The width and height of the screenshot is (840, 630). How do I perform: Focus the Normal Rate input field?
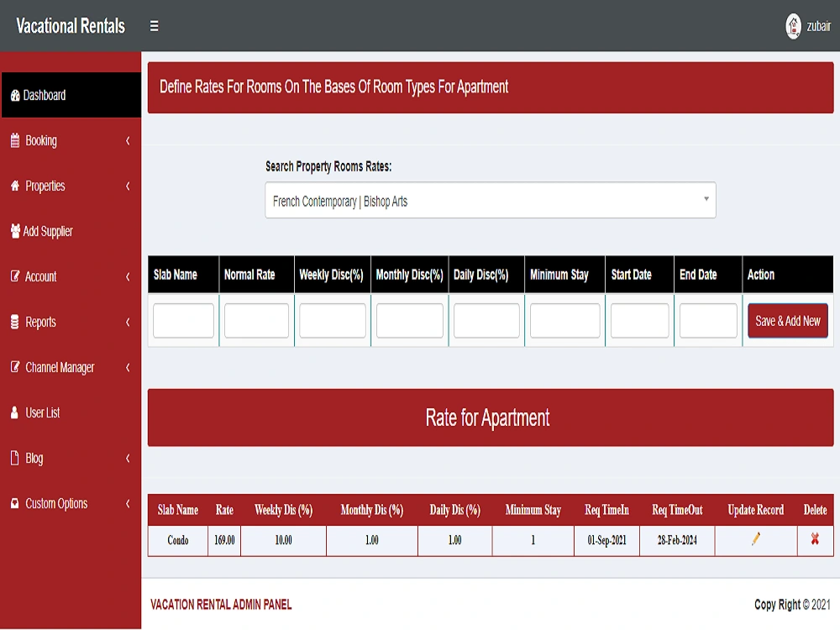(256, 320)
